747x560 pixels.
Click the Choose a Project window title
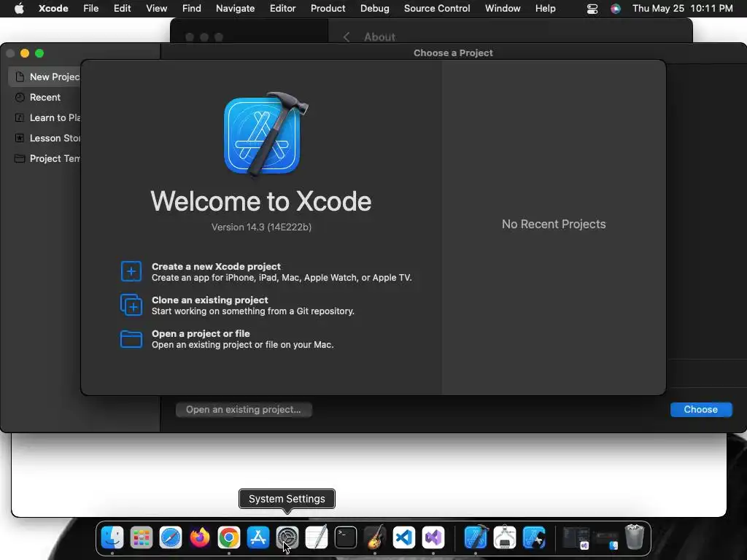click(x=453, y=52)
